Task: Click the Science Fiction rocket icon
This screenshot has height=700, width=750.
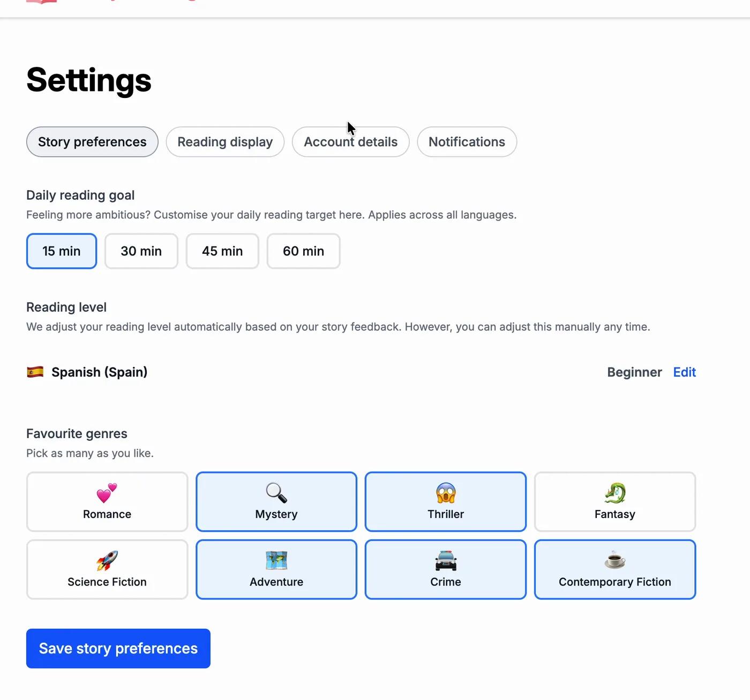Action: [x=107, y=561]
